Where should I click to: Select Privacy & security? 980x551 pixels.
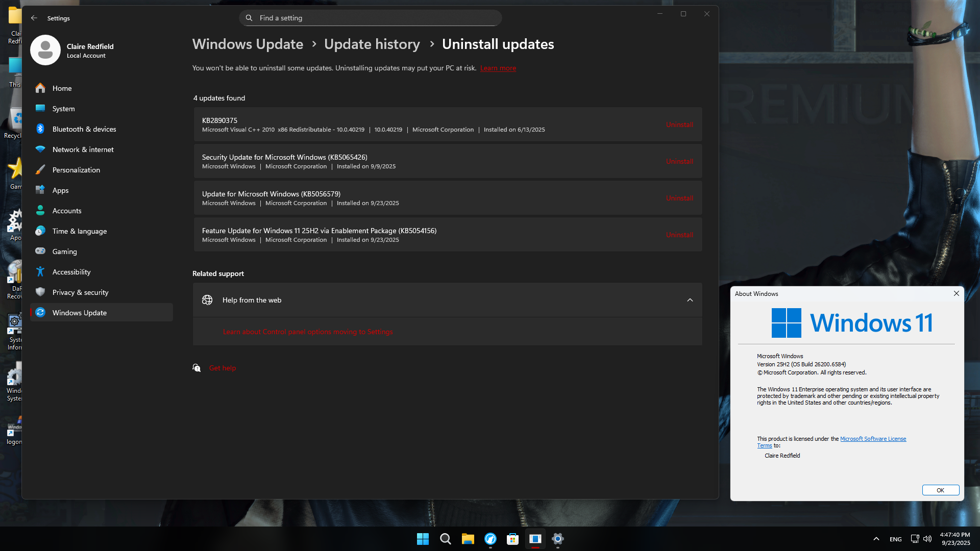[x=102, y=292]
